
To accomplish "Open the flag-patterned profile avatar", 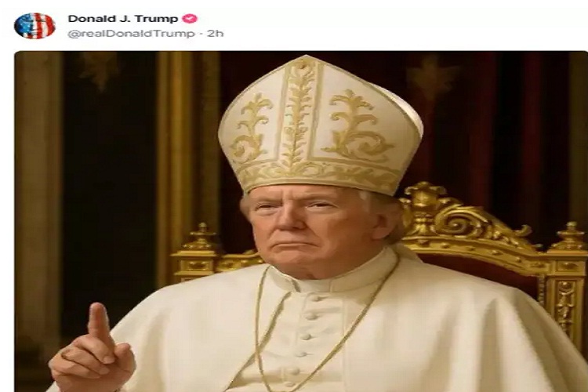I will point(34,26).
